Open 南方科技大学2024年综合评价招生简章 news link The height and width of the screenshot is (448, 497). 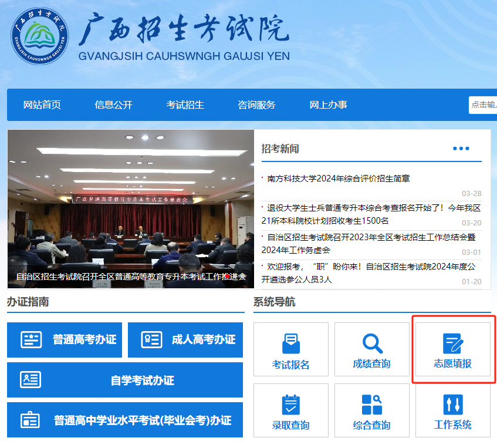pyautogui.click(x=338, y=178)
